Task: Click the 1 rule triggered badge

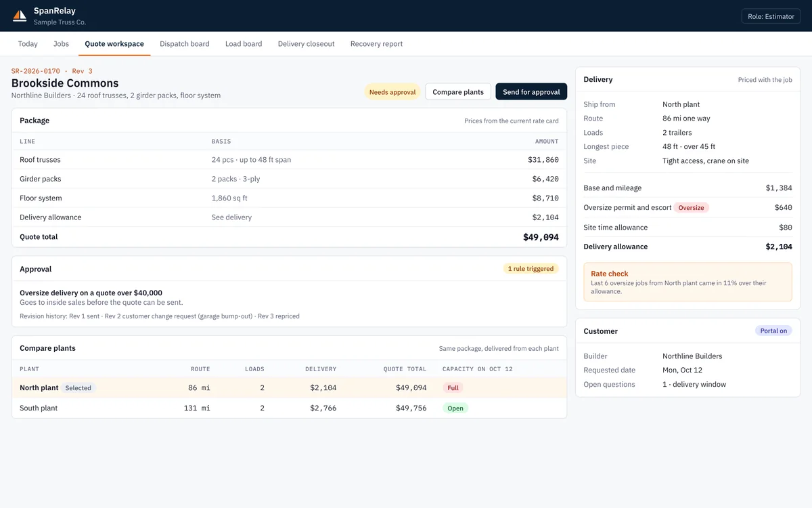Action: pyautogui.click(x=531, y=269)
